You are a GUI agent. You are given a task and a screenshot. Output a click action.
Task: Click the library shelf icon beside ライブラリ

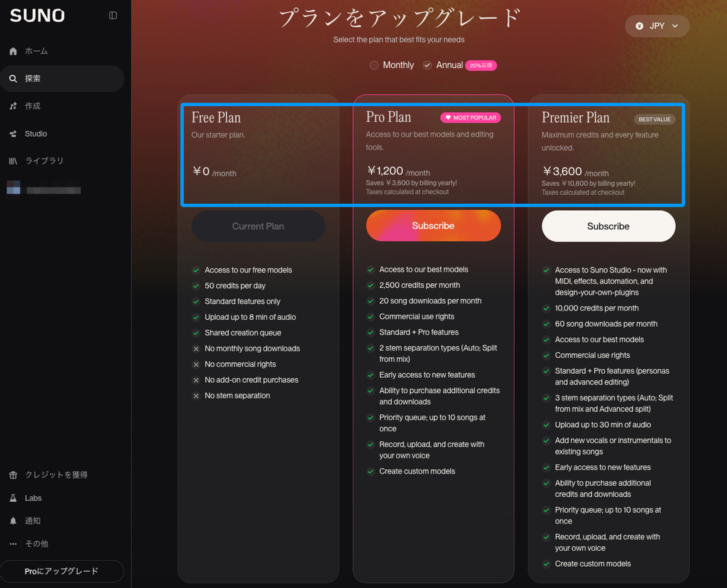[13, 161]
